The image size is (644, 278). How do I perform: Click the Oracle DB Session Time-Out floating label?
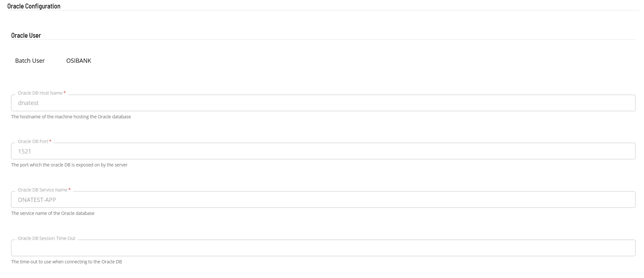coord(46,238)
